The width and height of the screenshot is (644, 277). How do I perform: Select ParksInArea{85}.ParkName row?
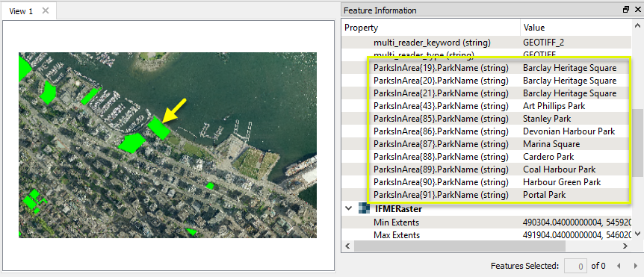coord(486,119)
